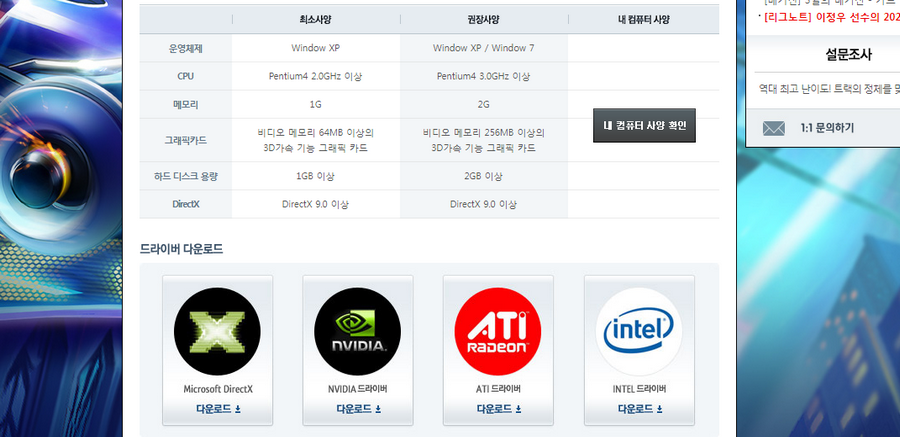
Task: Download the NVIDIA driver via 다운로드 link
Action: pos(359,409)
